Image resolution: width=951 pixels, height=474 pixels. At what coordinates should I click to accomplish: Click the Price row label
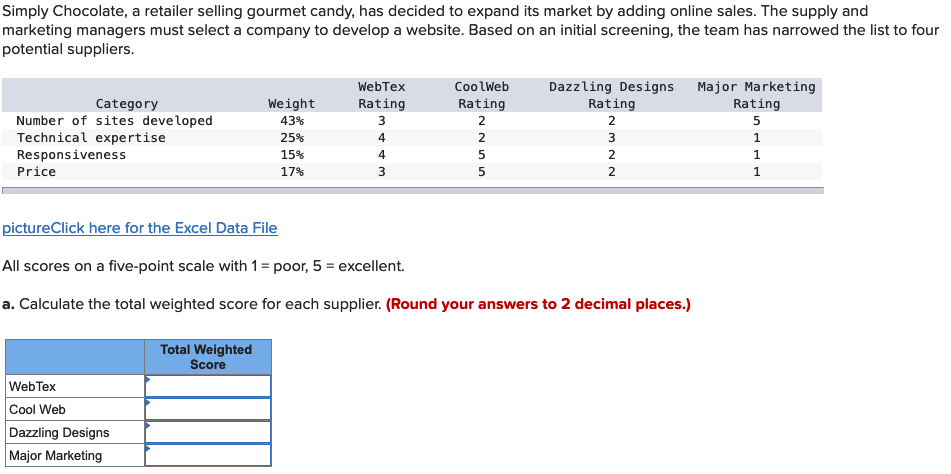click(x=36, y=172)
